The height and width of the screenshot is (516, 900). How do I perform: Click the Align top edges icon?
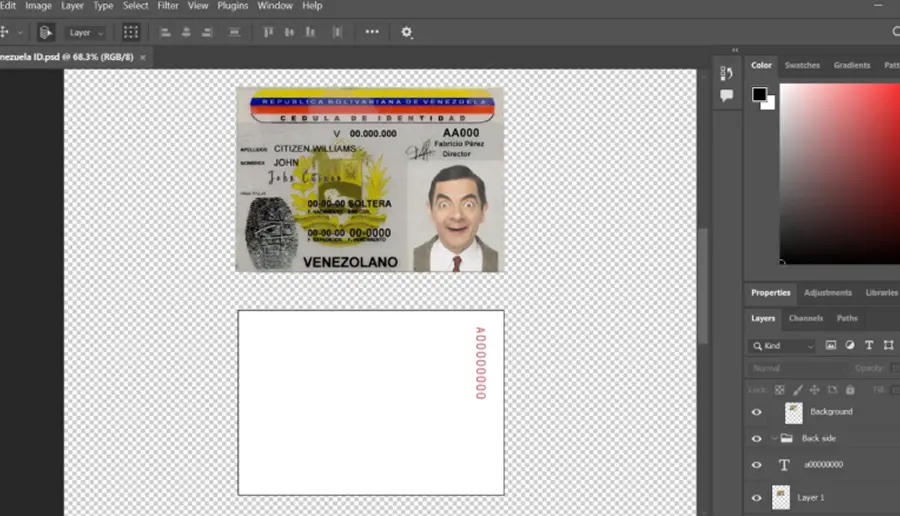coord(268,32)
